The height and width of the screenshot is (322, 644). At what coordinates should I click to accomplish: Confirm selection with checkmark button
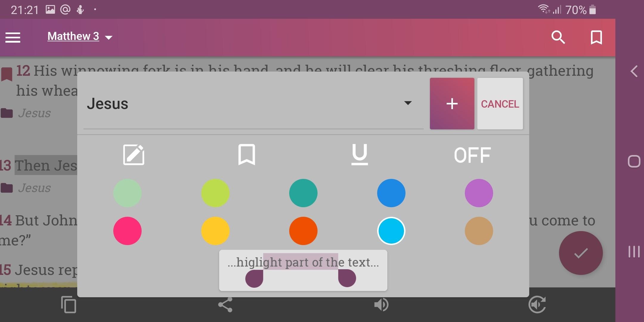pyautogui.click(x=580, y=253)
